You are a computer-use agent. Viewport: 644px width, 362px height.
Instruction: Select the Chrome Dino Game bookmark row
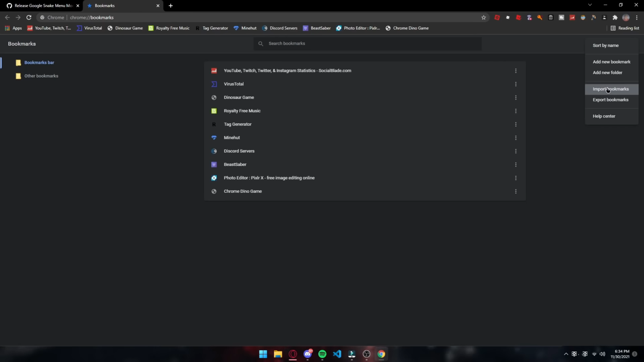pyautogui.click(x=365, y=191)
